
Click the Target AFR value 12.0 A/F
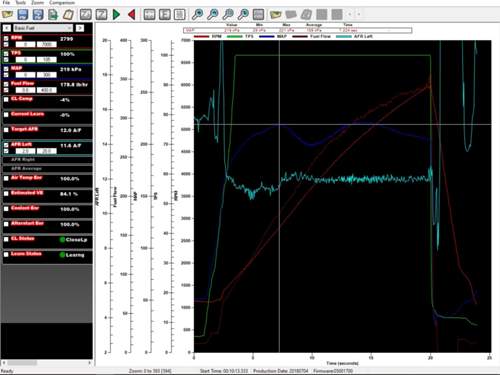click(71, 130)
